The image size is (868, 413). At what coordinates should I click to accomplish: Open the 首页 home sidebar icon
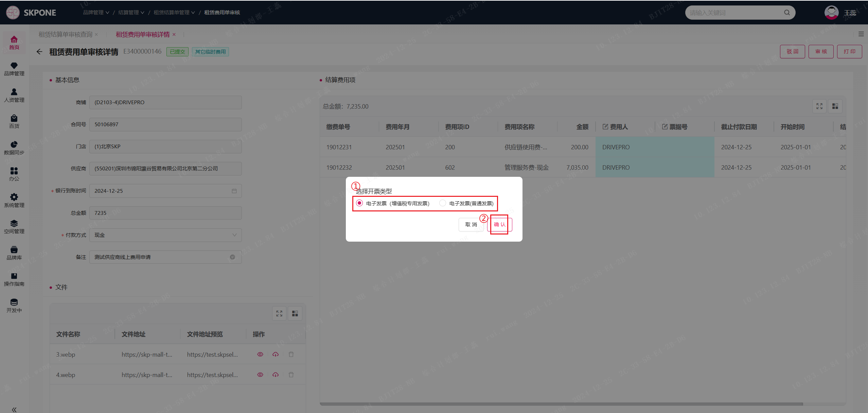tap(14, 43)
